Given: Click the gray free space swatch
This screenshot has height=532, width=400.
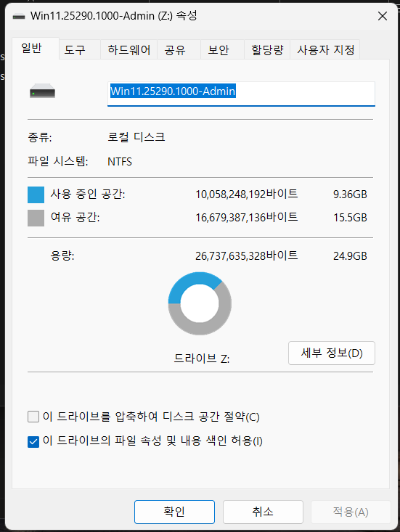Looking at the screenshot, I should [36, 218].
